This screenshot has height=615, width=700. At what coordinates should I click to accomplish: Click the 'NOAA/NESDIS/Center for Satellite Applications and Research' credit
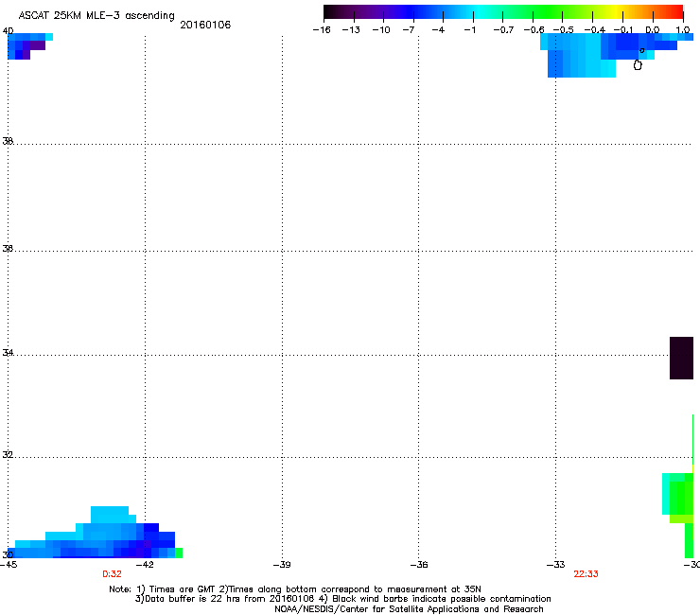point(409,609)
